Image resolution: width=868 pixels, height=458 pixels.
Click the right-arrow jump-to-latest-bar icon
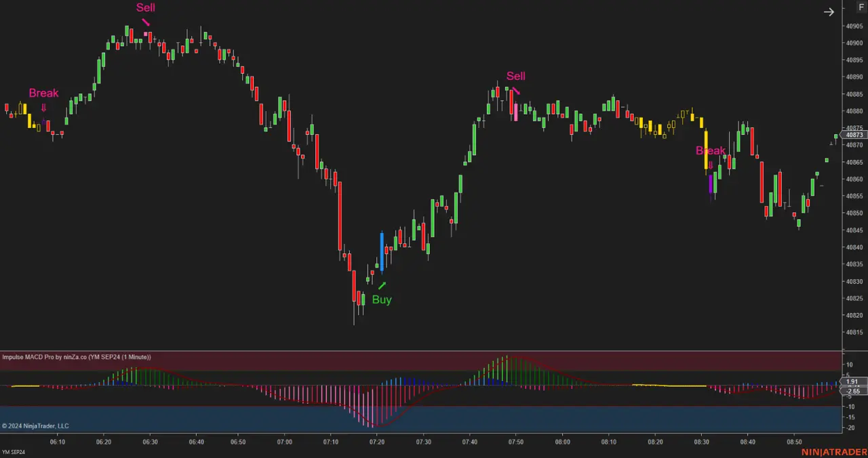[829, 12]
